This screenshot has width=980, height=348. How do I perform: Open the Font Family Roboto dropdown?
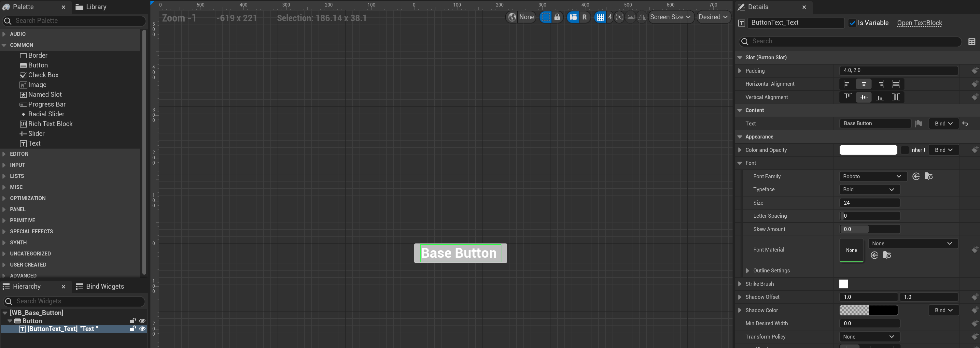873,176
